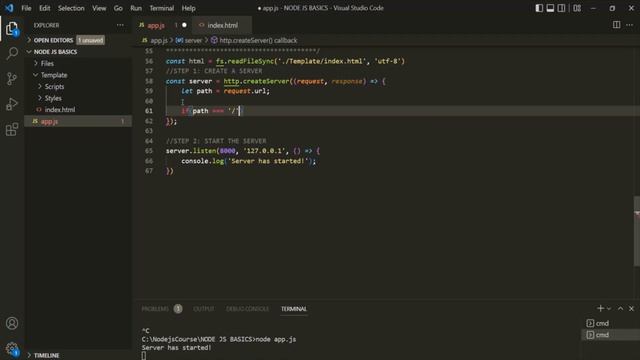Click http.createServer() callback breadcrumb
The image size is (640, 360).
[x=258, y=40]
